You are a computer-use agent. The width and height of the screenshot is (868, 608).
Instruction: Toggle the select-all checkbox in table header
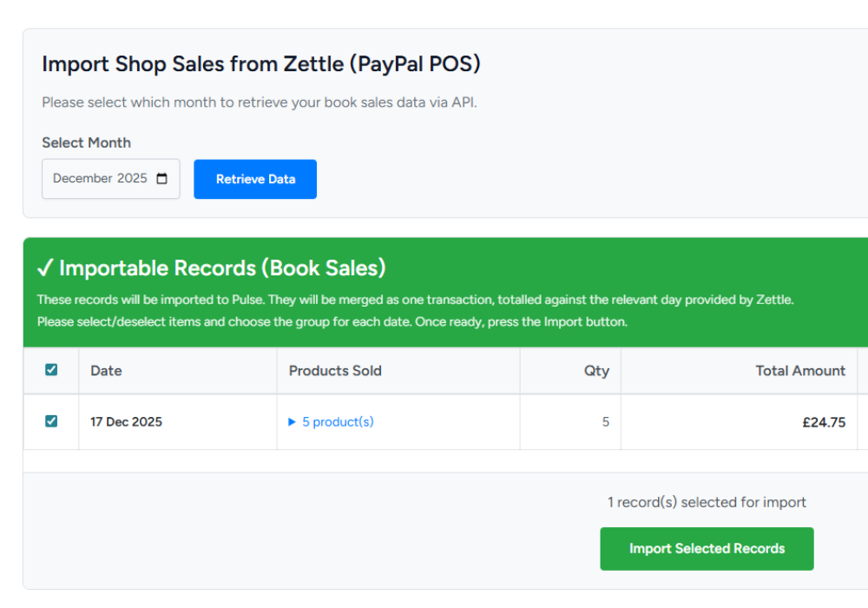pyautogui.click(x=51, y=370)
